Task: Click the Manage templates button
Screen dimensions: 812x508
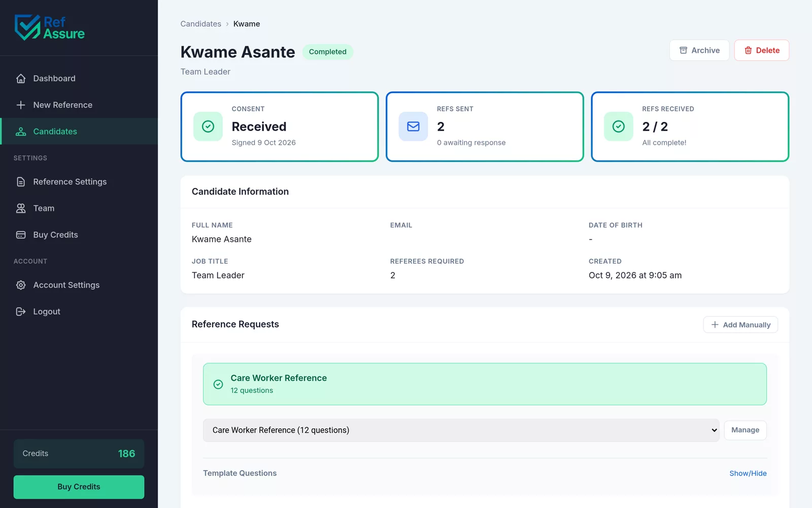Action: (745, 430)
